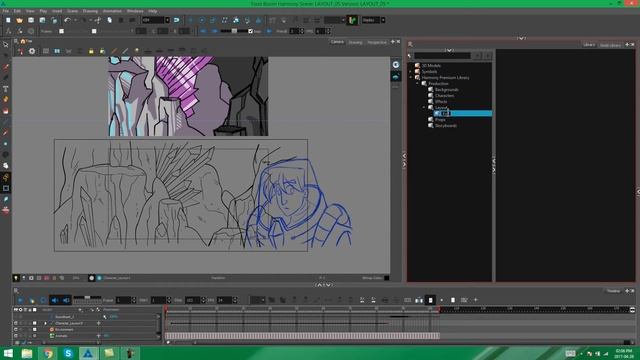
Task: Click the first enabled sound speaker icon in Timeline
Action: tap(55, 300)
